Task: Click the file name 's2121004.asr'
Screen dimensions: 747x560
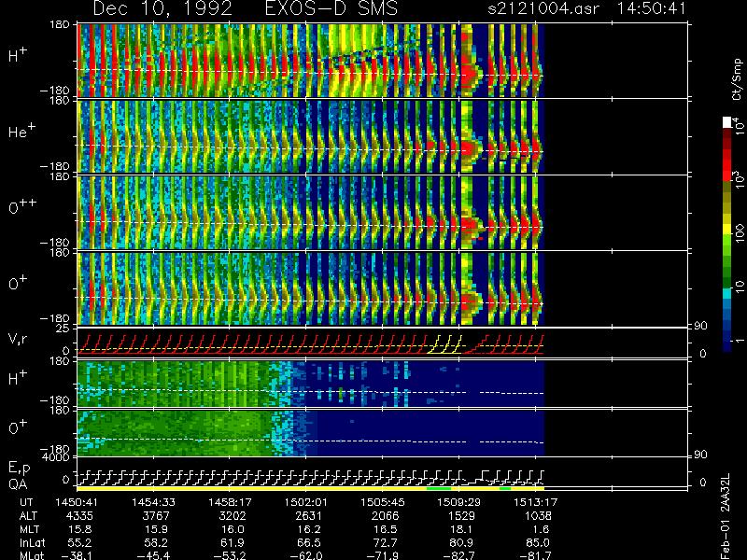Action: pos(543,8)
